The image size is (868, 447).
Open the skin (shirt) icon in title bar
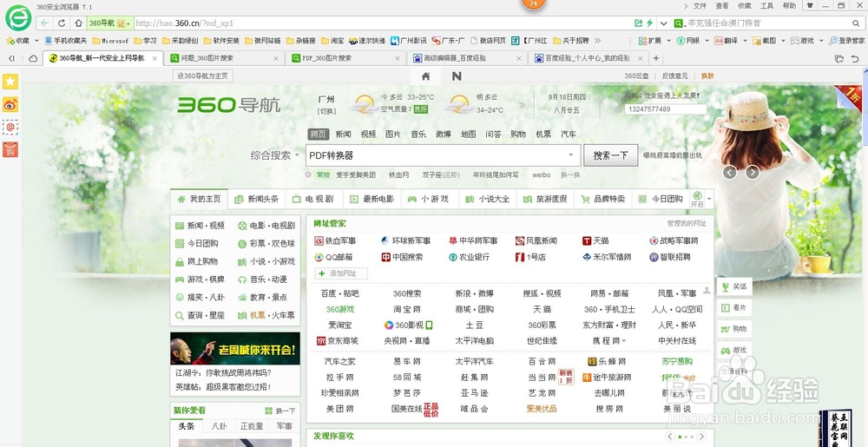point(810,5)
